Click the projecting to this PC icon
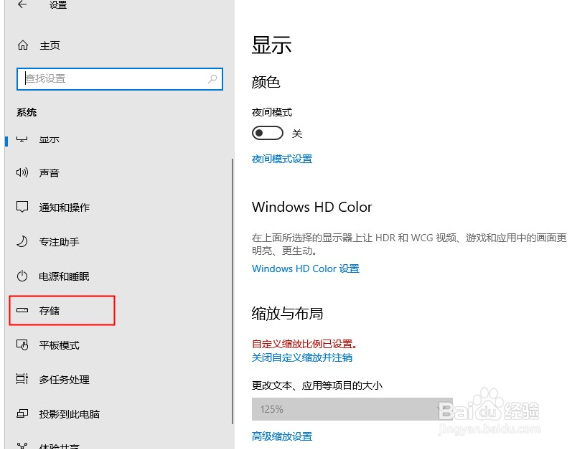The width and height of the screenshot is (571, 449). coord(22,414)
